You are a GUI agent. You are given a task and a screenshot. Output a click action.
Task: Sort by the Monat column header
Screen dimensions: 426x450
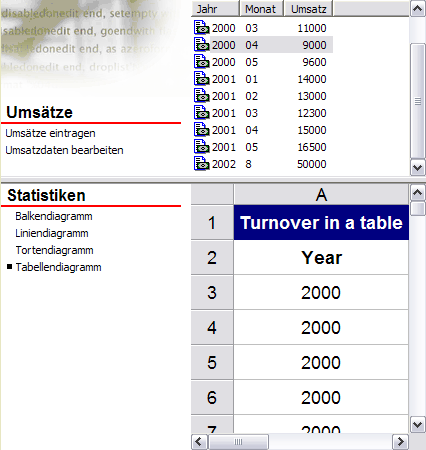[262, 9]
